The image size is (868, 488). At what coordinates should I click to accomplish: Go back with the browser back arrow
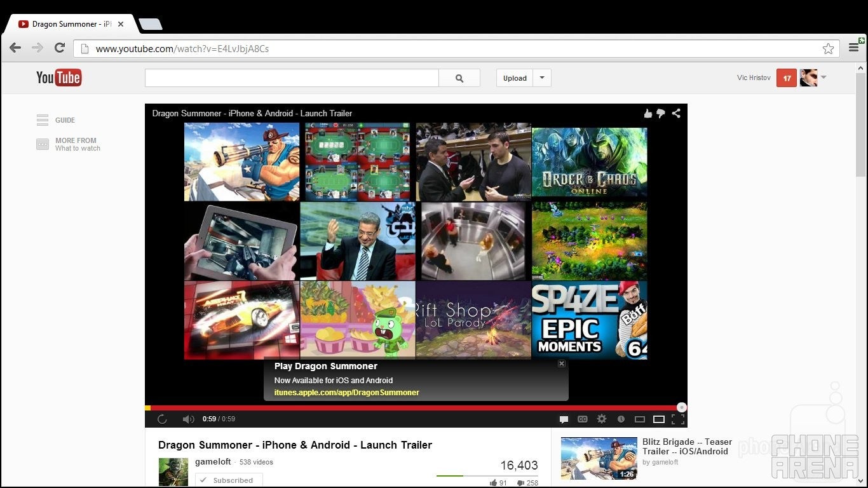[x=15, y=48]
